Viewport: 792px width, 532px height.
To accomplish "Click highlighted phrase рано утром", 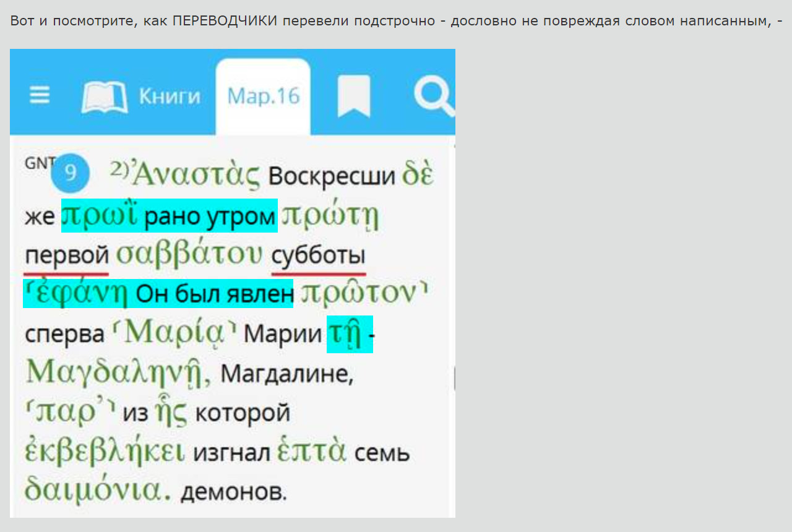I will [x=210, y=217].
